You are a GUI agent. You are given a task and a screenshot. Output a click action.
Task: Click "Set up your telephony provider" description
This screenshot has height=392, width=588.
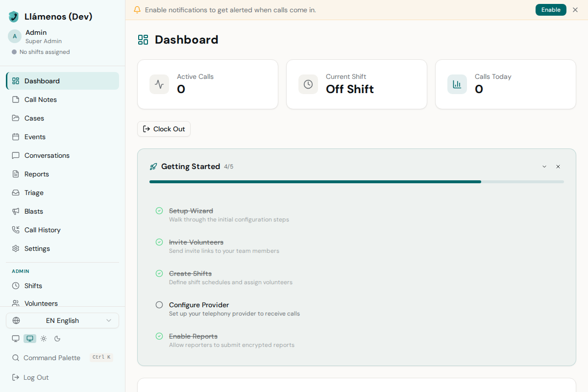click(x=234, y=314)
